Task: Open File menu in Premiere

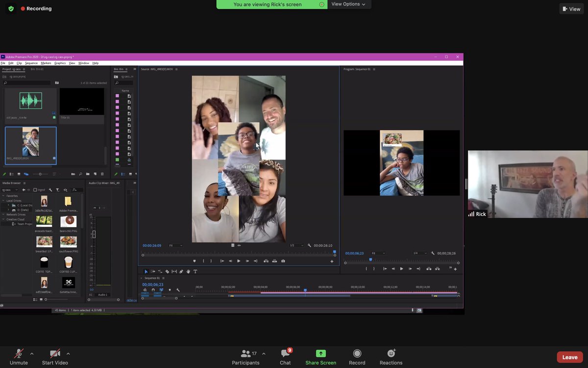Action: (x=3, y=63)
